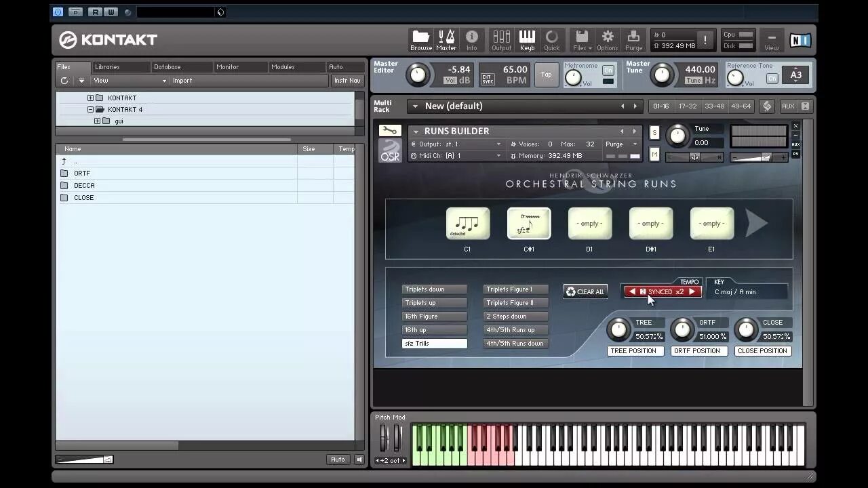Choose the Triplets down run
The width and height of the screenshot is (868, 488).
pyautogui.click(x=435, y=289)
